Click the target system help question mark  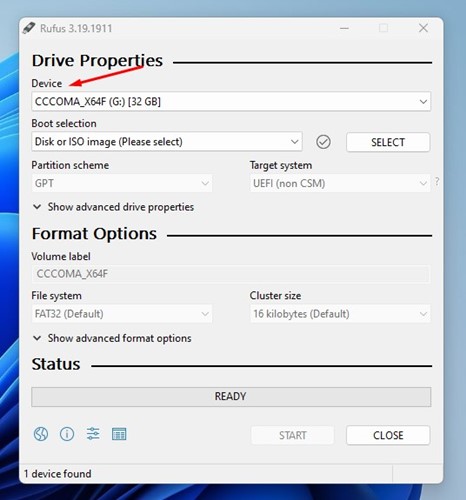437,182
